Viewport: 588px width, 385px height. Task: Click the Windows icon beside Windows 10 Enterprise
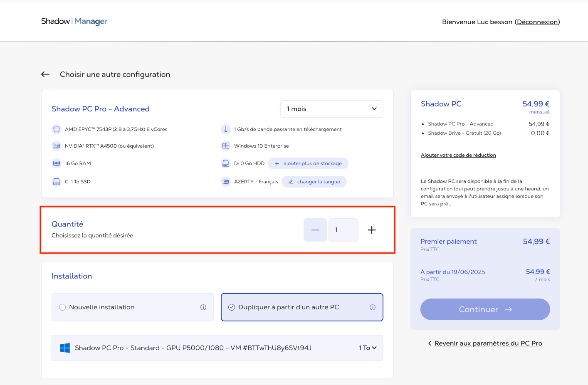225,146
